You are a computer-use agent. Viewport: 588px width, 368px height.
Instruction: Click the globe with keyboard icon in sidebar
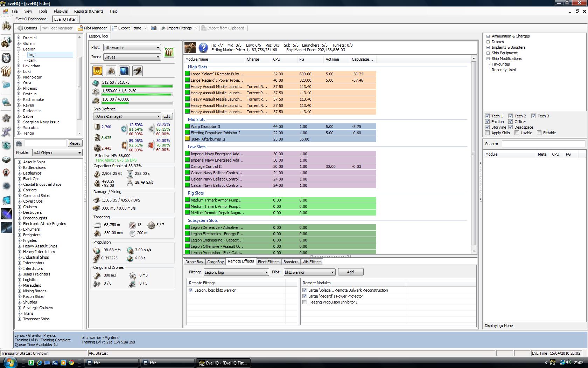coord(6,102)
